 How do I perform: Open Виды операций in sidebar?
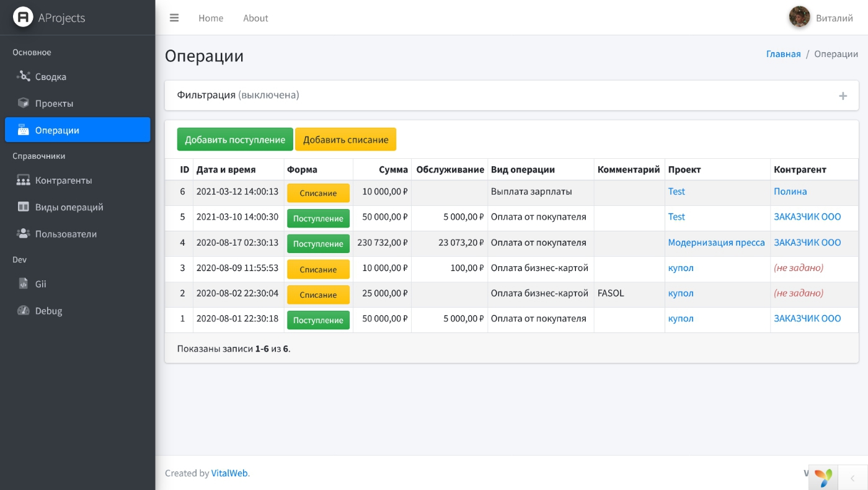point(77,207)
